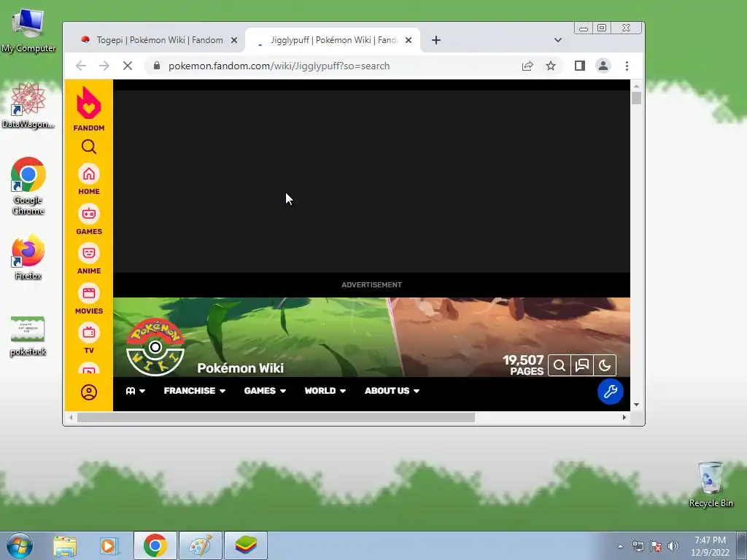Select the Recycle Bin icon
The image size is (747, 560).
coord(711,484)
